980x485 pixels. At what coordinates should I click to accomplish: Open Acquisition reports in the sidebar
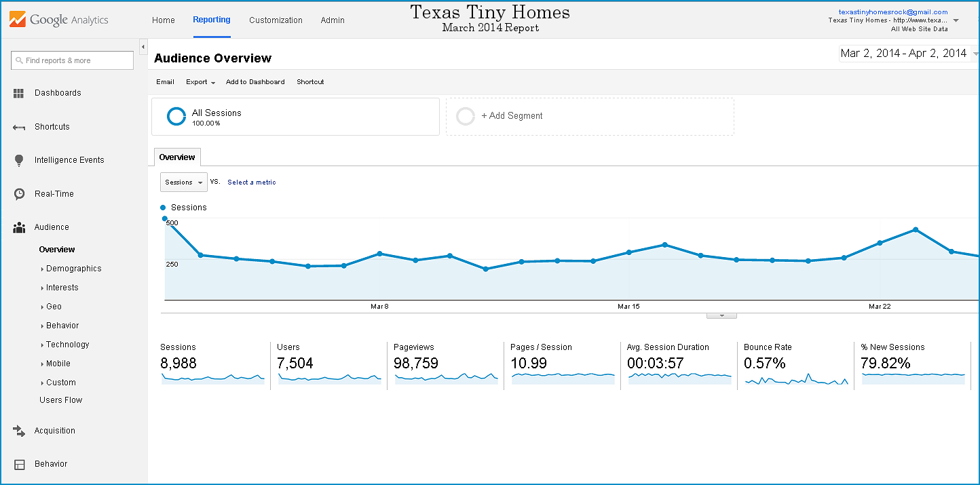click(55, 431)
